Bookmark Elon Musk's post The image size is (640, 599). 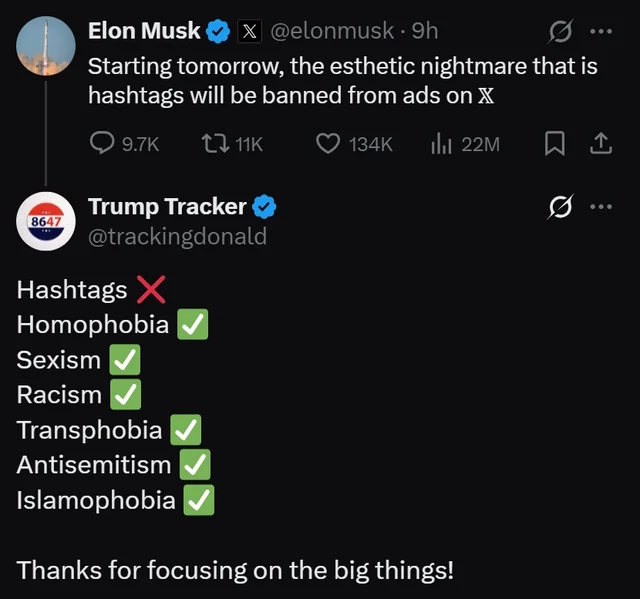click(x=554, y=144)
